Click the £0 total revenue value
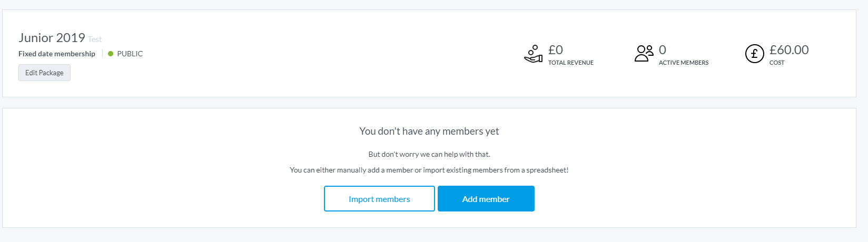Screen dimensions: 868x242 pos(555,50)
